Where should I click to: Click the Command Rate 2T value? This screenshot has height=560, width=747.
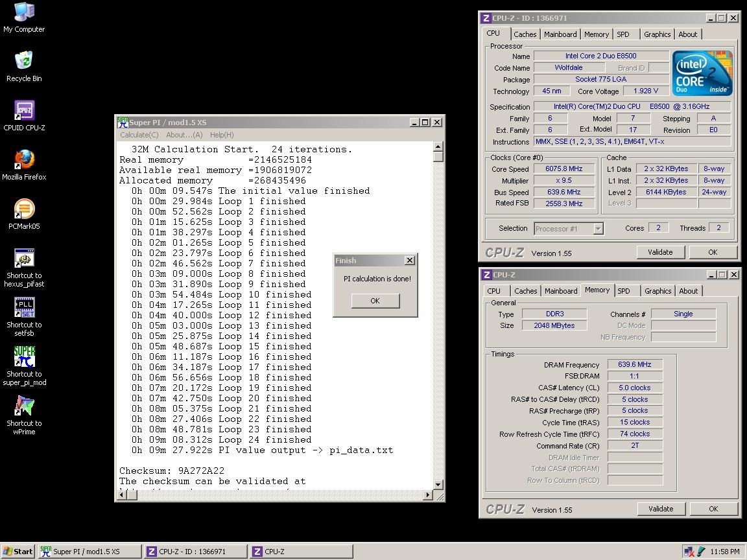tap(635, 446)
